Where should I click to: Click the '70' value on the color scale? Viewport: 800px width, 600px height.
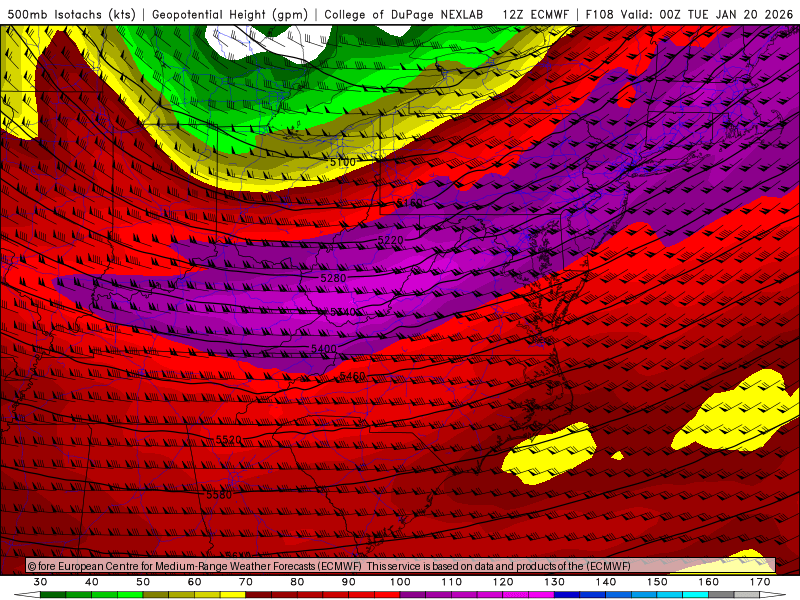[246, 582]
